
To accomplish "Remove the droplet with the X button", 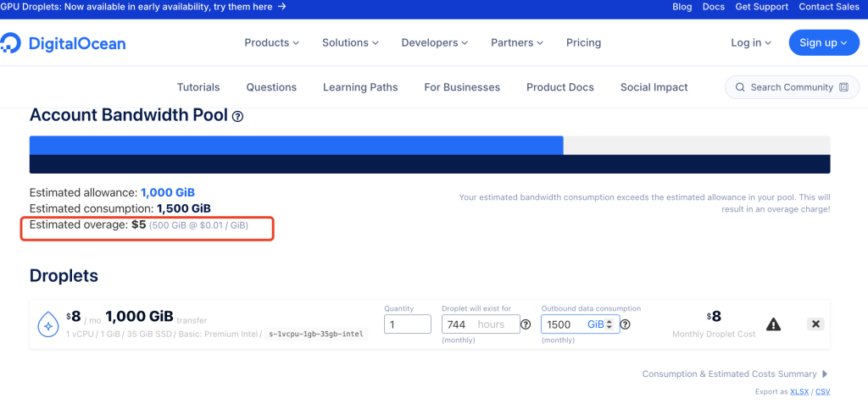I will pos(815,324).
